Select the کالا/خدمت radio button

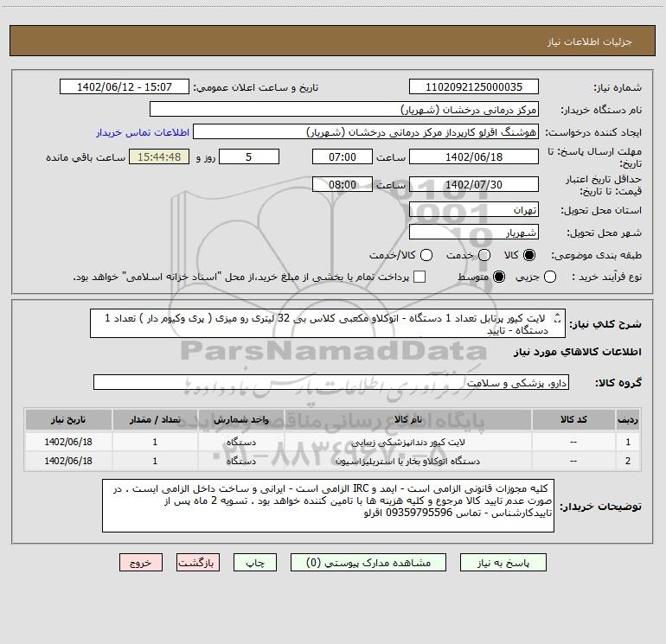point(426,255)
